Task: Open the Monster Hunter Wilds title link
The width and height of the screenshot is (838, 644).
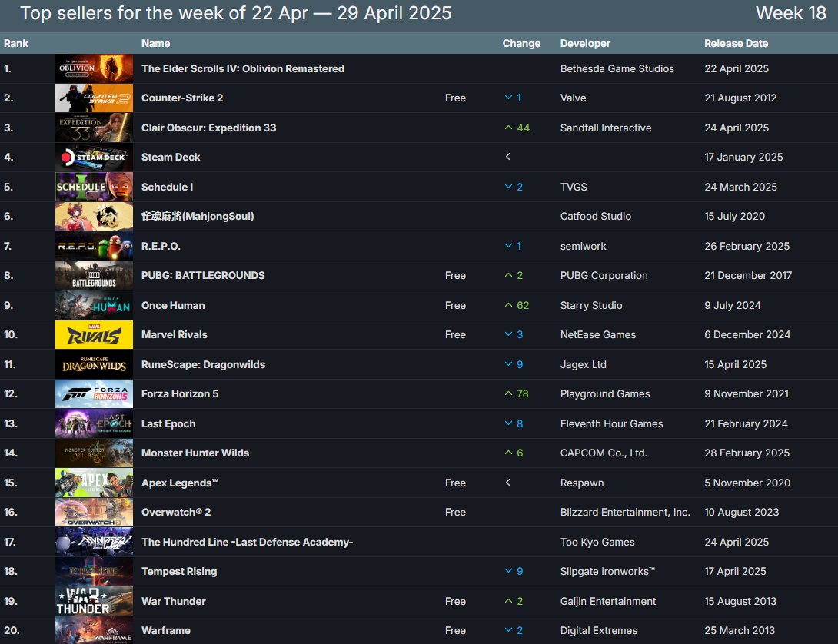Action: click(195, 453)
